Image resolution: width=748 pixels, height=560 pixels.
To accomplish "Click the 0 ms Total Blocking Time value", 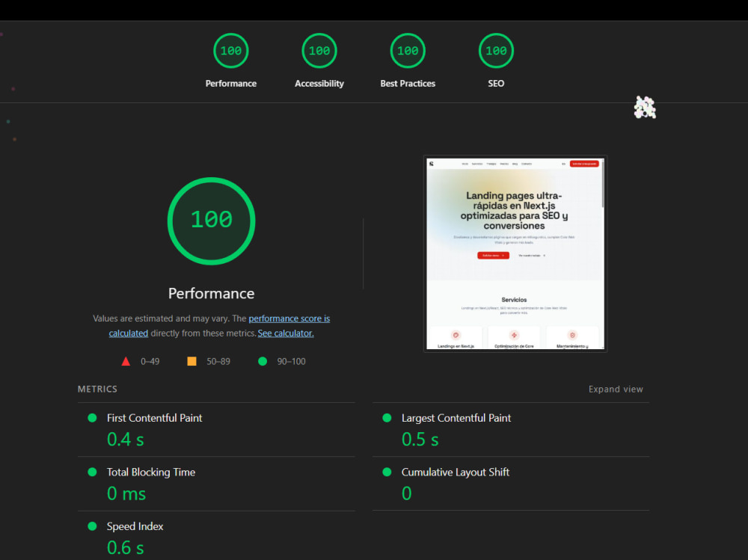I will [126, 493].
